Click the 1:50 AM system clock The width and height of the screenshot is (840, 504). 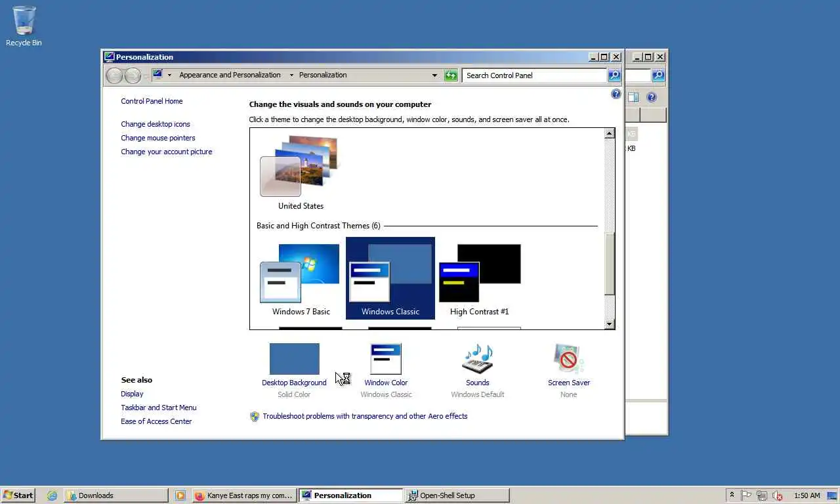(807, 495)
